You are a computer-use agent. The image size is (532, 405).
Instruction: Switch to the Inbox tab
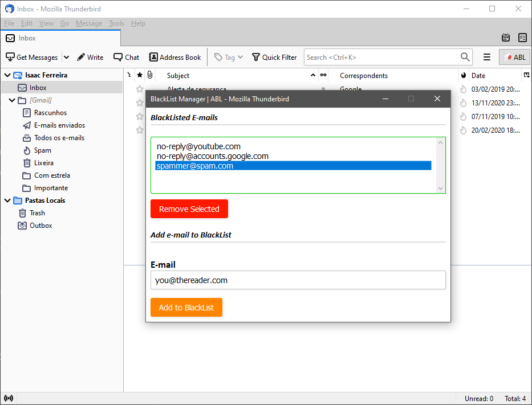pyautogui.click(x=60, y=38)
